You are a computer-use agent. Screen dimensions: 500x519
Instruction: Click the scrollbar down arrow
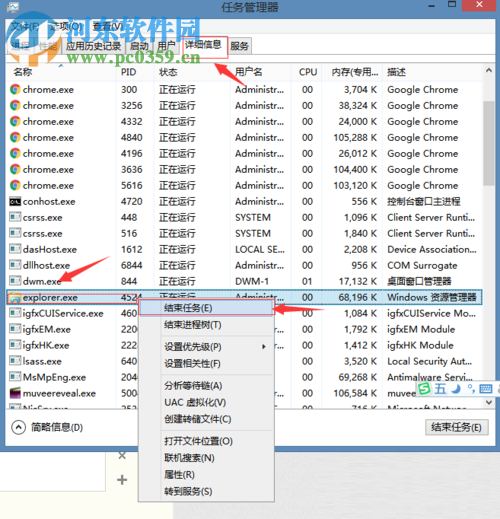pyautogui.click(x=489, y=402)
